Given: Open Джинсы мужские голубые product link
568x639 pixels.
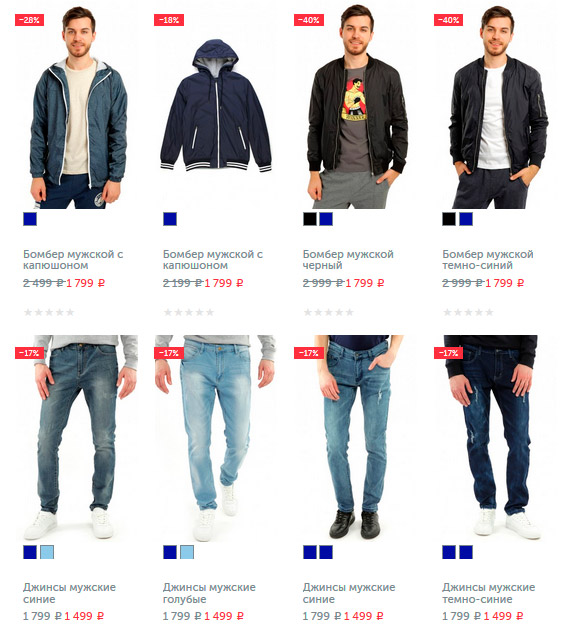Looking at the screenshot, I should pyautogui.click(x=209, y=593).
